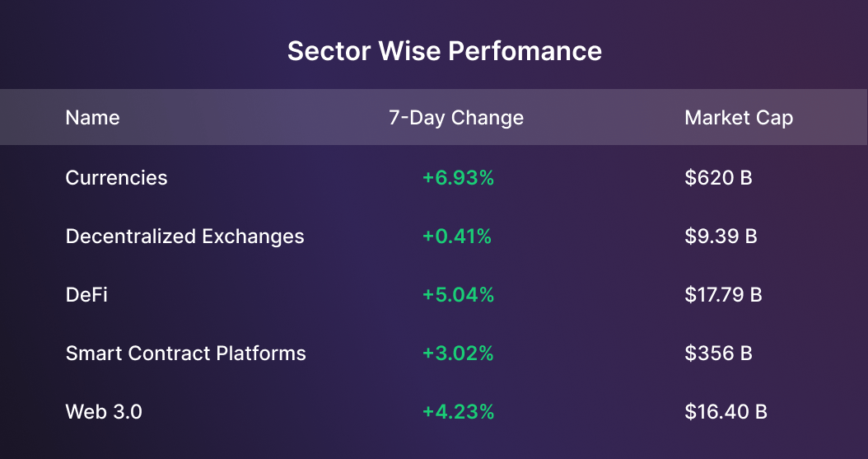Click the $620 B market cap

coord(718,178)
